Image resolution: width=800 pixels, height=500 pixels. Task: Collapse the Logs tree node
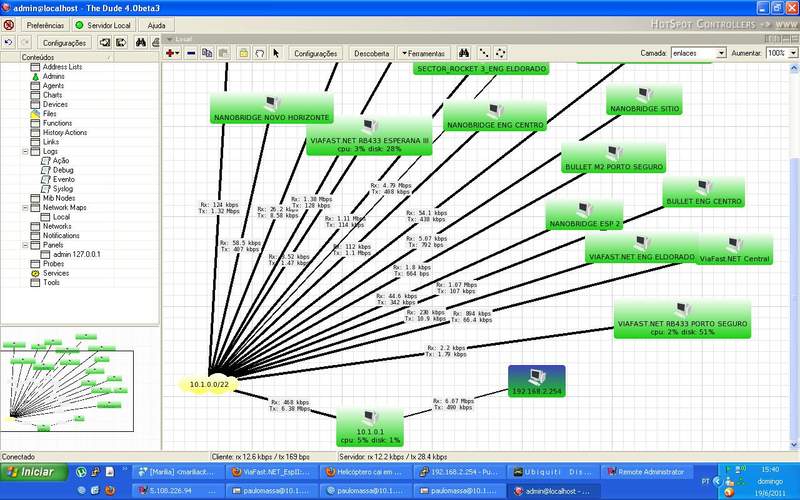(25, 152)
